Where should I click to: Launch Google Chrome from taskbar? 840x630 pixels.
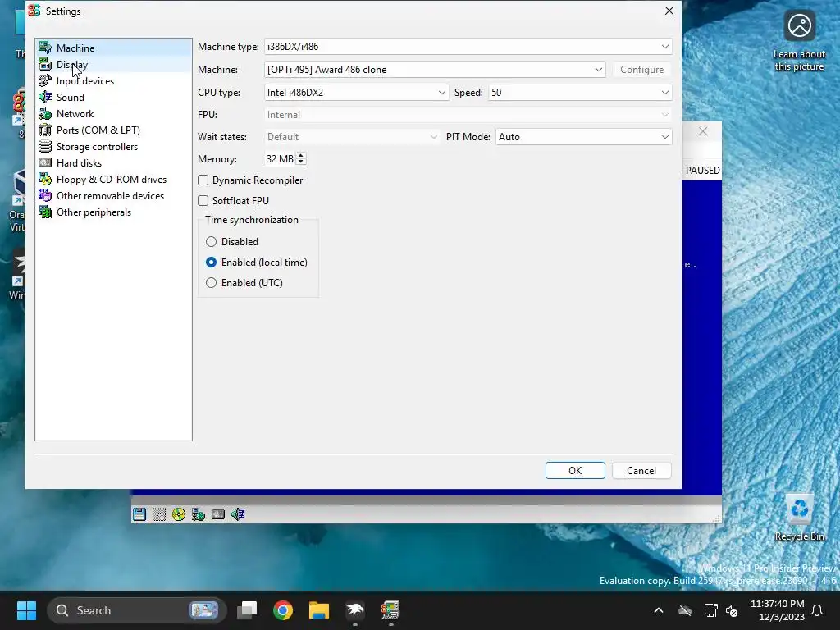(x=283, y=610)
